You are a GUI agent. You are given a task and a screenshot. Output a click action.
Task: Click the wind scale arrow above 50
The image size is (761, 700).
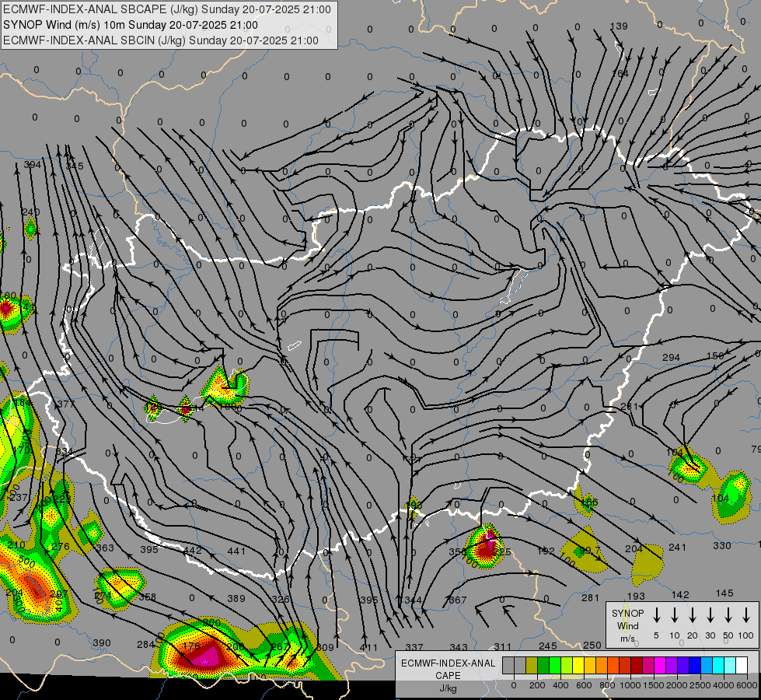pos(728,614)
